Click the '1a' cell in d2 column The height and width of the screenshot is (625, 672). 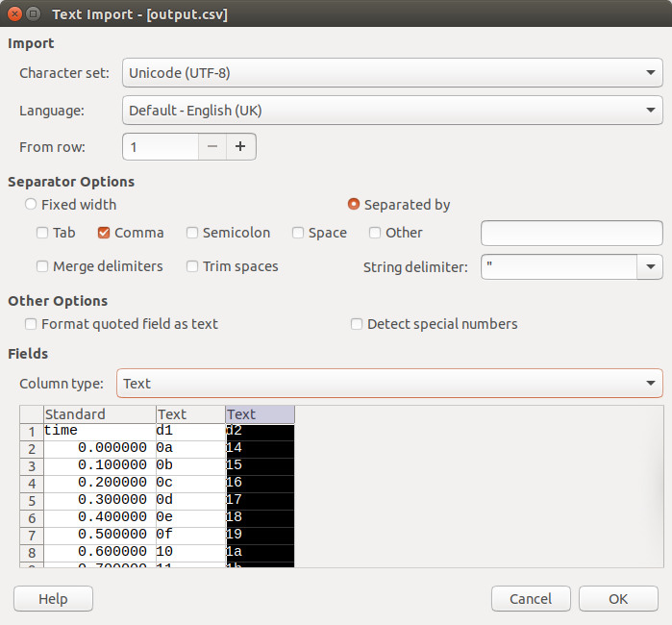point(261,552)
